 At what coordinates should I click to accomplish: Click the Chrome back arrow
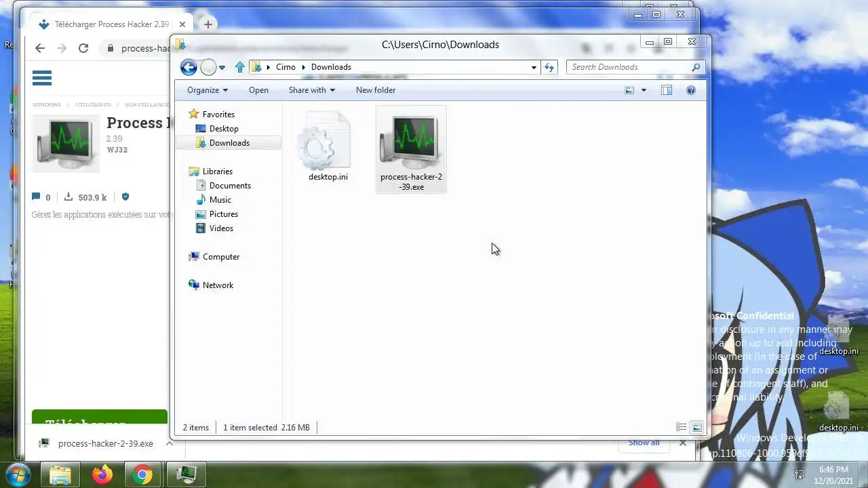39,48
